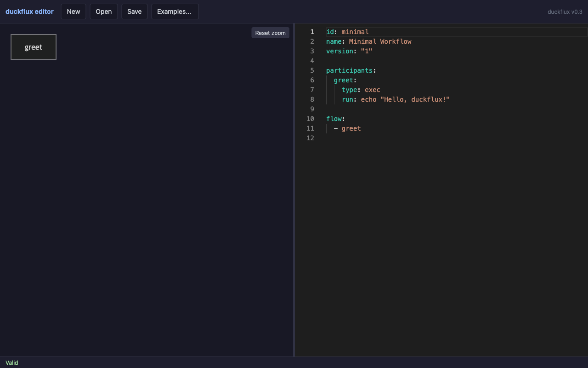Viewport: 588px width, 368px height.
Task: Click line 2 containing Minimal Workflow
Action: 367,41
